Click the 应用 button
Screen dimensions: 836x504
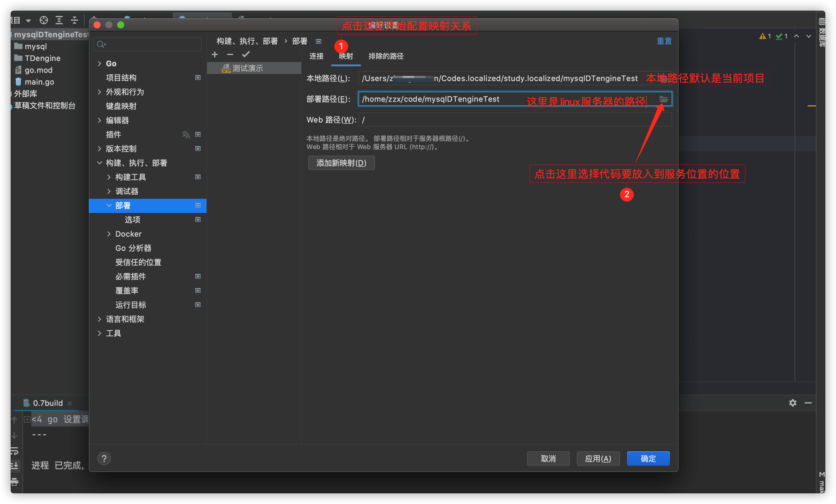click(598, 458)
